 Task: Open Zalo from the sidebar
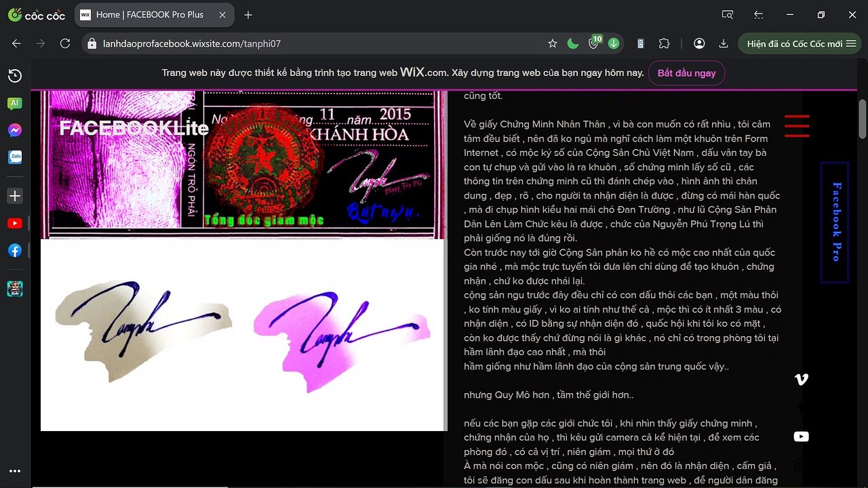(15, 157)
